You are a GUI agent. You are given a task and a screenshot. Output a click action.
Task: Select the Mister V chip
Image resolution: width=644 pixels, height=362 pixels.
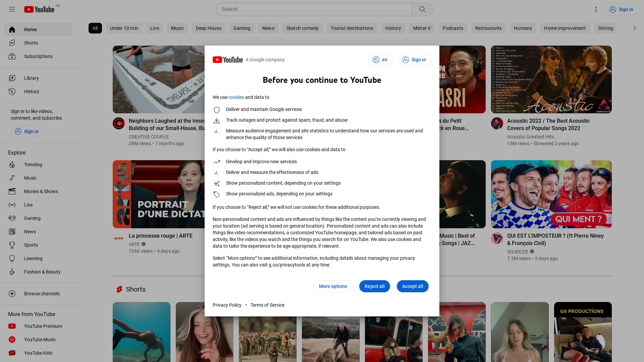[422, 28]
